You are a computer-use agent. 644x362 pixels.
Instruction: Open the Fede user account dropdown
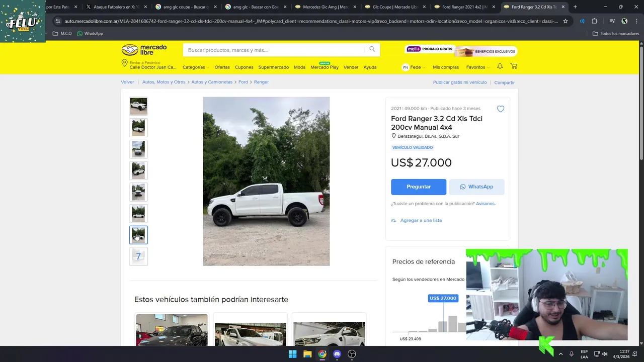[x=414, y=67]
